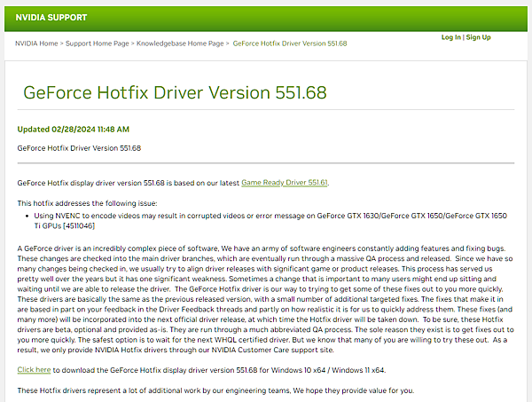The height and width of the screenshot is (402, 532).
Task: Click bug ID text '[4511046]'
Action: (79, 225)
